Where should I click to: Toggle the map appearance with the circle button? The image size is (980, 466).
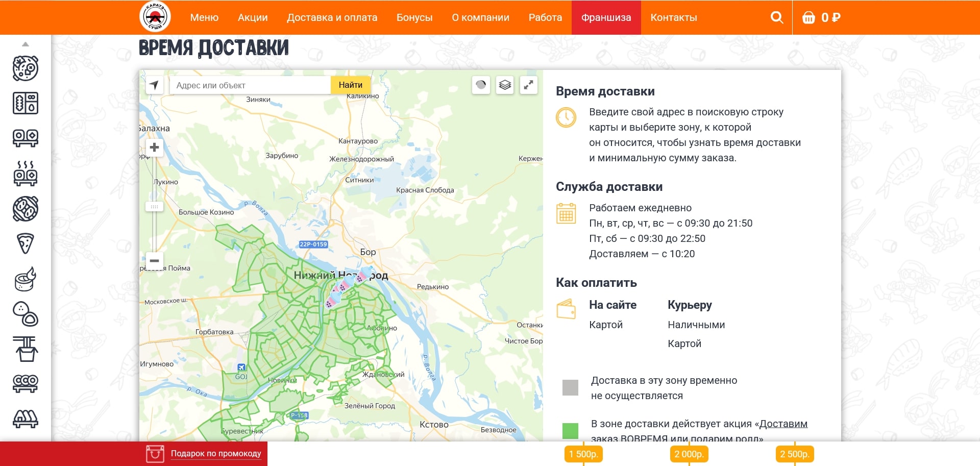point(480,85)
